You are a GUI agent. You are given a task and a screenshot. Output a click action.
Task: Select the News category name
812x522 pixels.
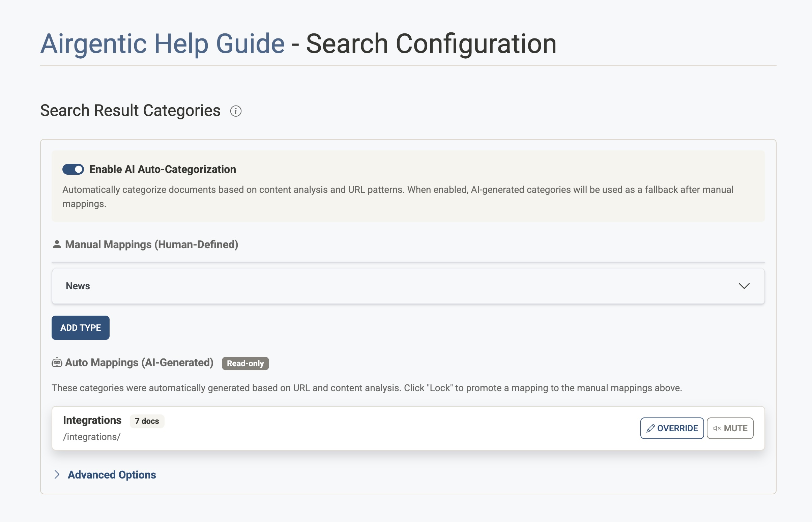tap(78, 286)
